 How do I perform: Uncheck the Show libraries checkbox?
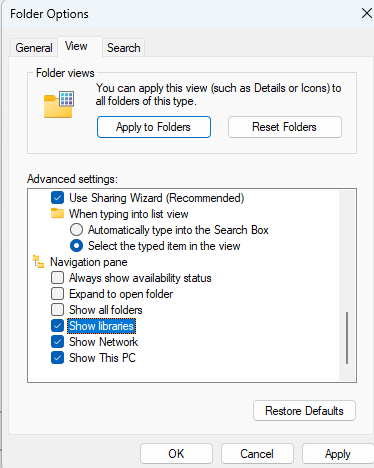(x=57, y=326)
